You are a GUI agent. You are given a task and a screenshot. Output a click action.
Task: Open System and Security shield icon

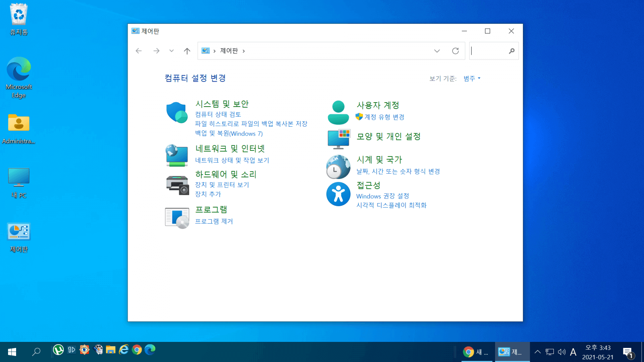177,112
